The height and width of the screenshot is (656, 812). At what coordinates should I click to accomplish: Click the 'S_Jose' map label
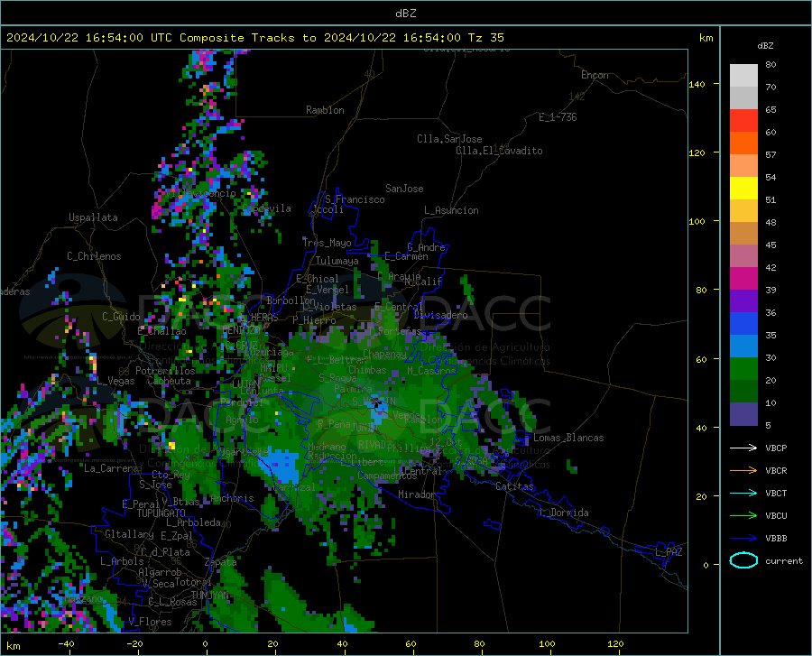155,485
